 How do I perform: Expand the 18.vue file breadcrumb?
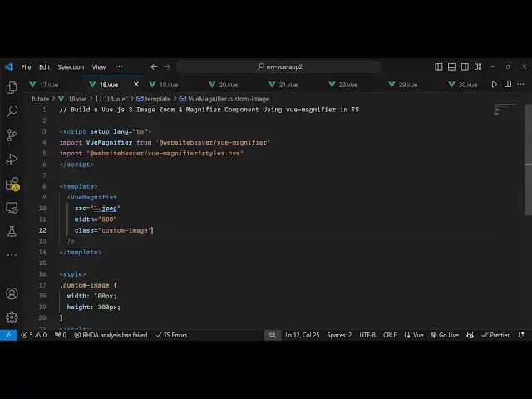72,99
